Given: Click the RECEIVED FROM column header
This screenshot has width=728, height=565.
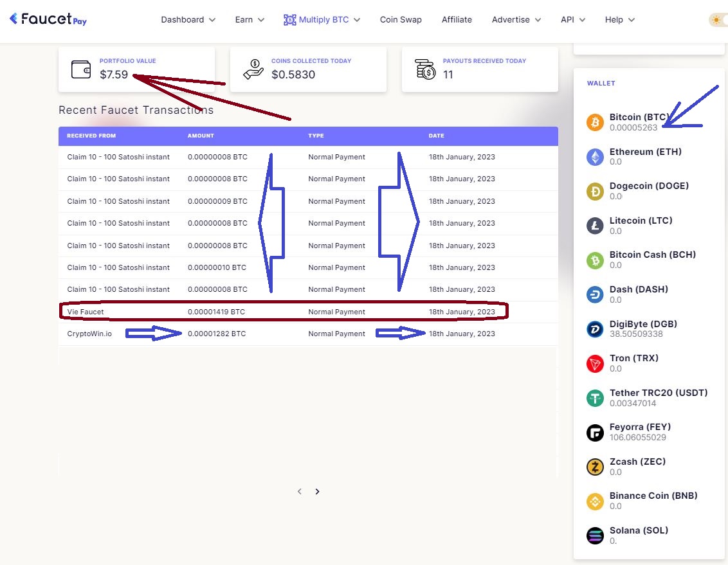Looking at the screenshot, I should [91, 136].
